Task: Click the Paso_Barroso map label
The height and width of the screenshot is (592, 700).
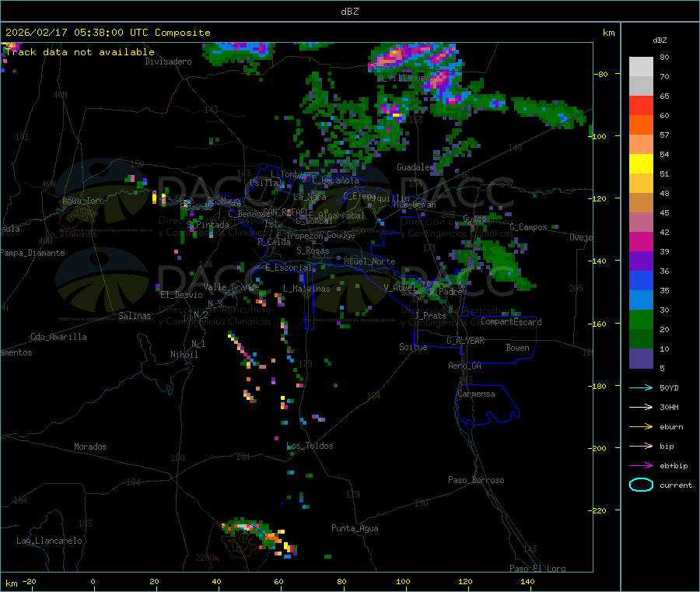Action: click(476, 480)
